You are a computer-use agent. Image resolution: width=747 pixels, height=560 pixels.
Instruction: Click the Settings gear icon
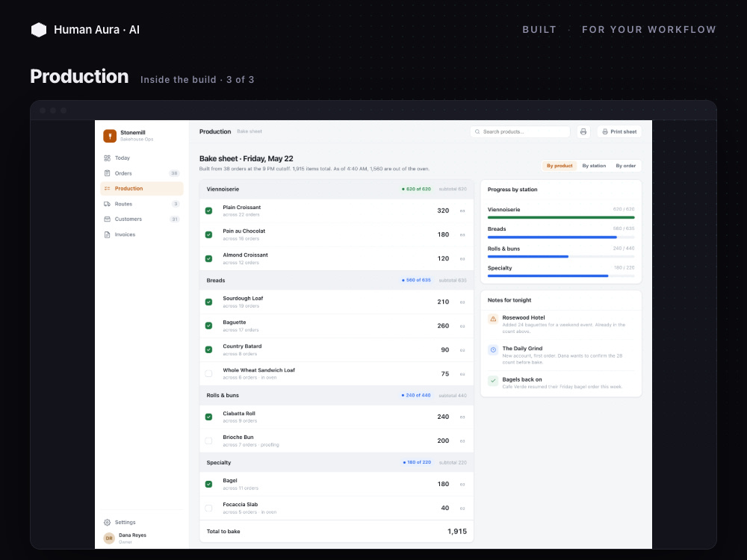[x=107, y=523]
